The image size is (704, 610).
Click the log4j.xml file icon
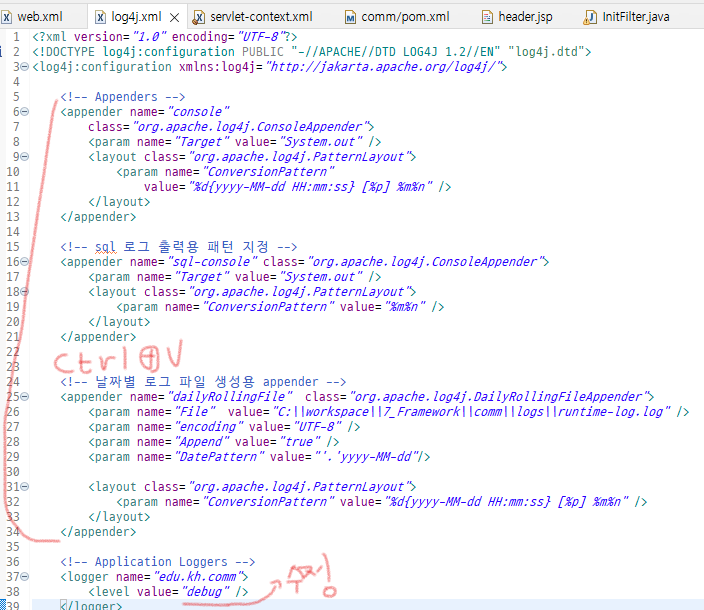tap(101, 18)
